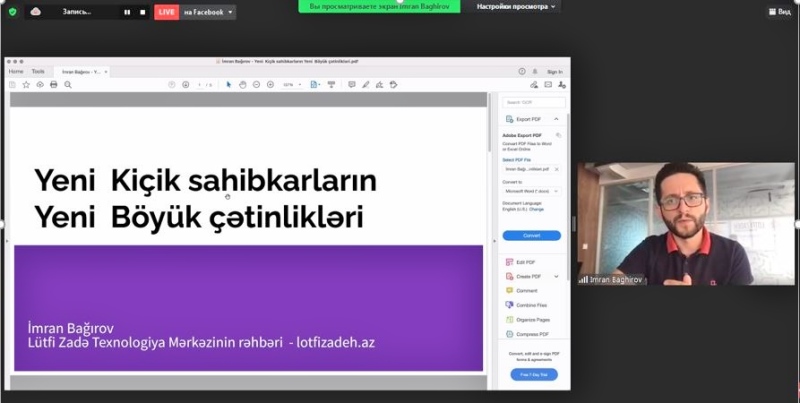
Task: Expand the left navigation pane arrow
Action: (x=7, y=240)
